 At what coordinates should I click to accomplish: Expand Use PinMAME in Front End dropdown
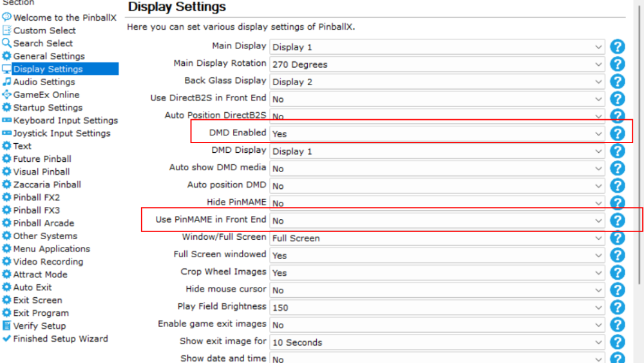[437, 221]
